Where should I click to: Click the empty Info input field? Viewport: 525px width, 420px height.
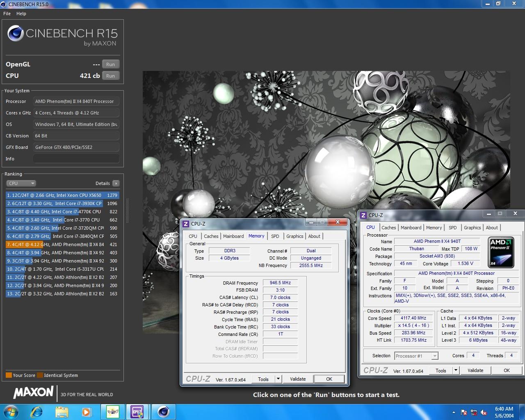[76, 159]
